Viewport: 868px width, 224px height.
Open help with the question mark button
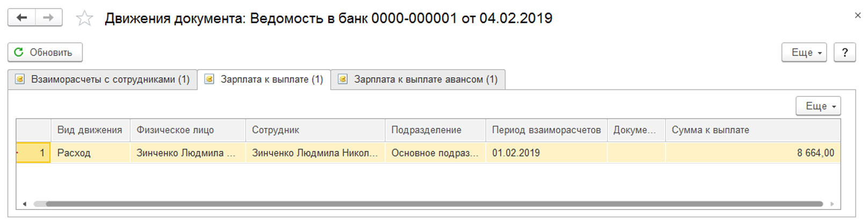tap(844, 53)
